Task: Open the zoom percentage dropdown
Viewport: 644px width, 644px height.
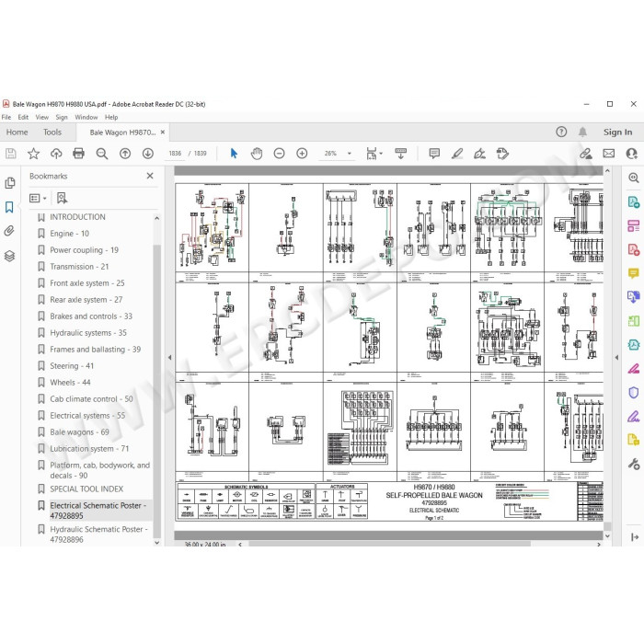Action: pos(350,154)
